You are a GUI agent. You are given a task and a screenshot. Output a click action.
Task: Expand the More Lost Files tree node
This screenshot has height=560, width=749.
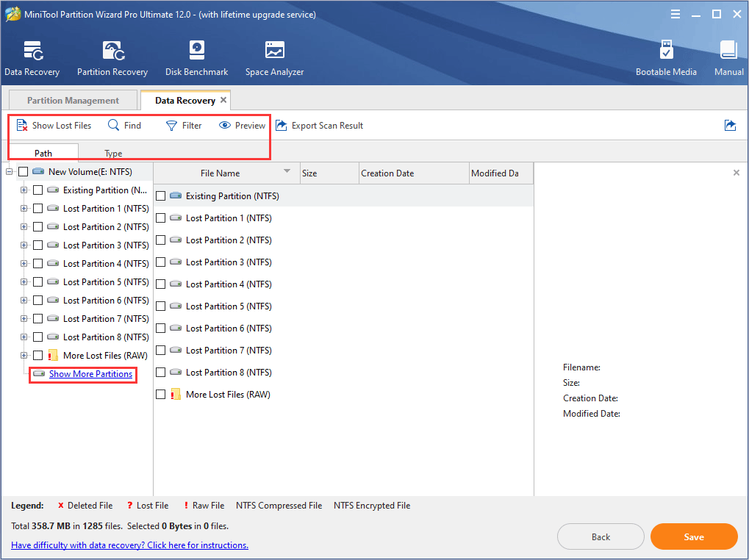tap(24, 355)
